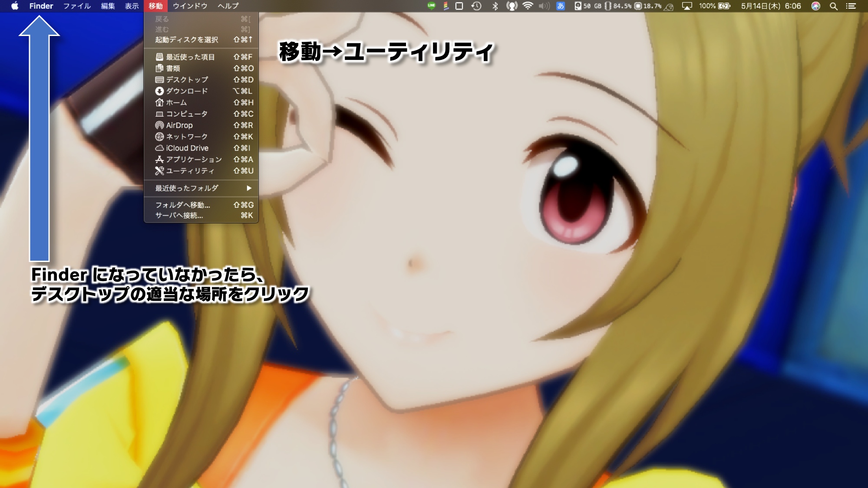Open コンピュータ location

(201, 114)
